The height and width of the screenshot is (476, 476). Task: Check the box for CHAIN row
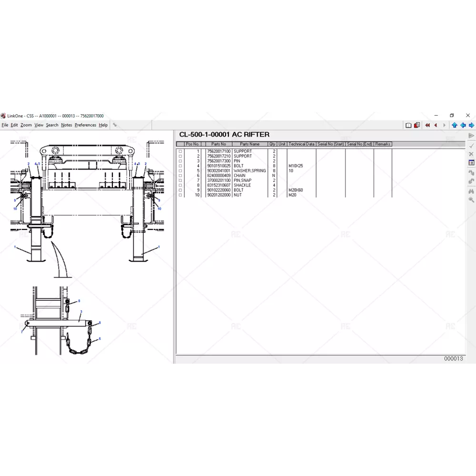coord(180,176)
